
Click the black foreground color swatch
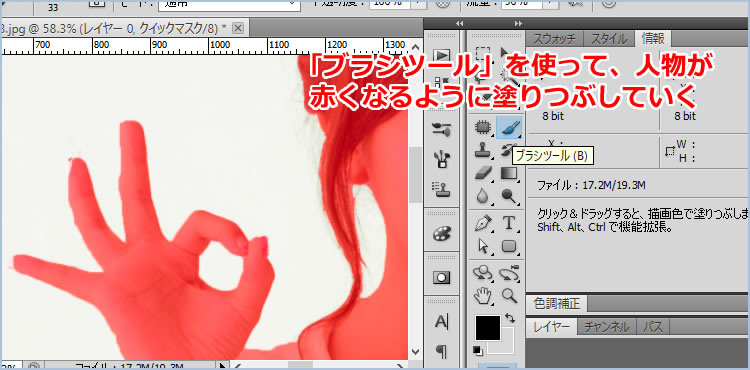coord(487,327)
